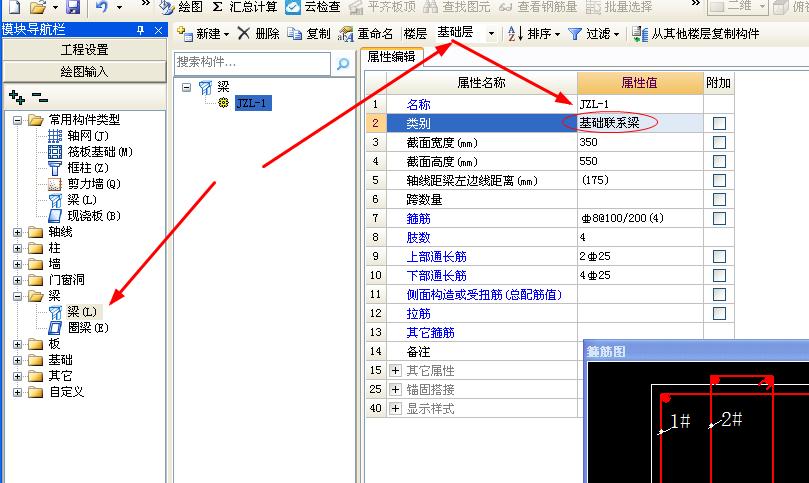
Task: Click 查看钢筋量 in the toolbar
Action: tap(537, 7)
